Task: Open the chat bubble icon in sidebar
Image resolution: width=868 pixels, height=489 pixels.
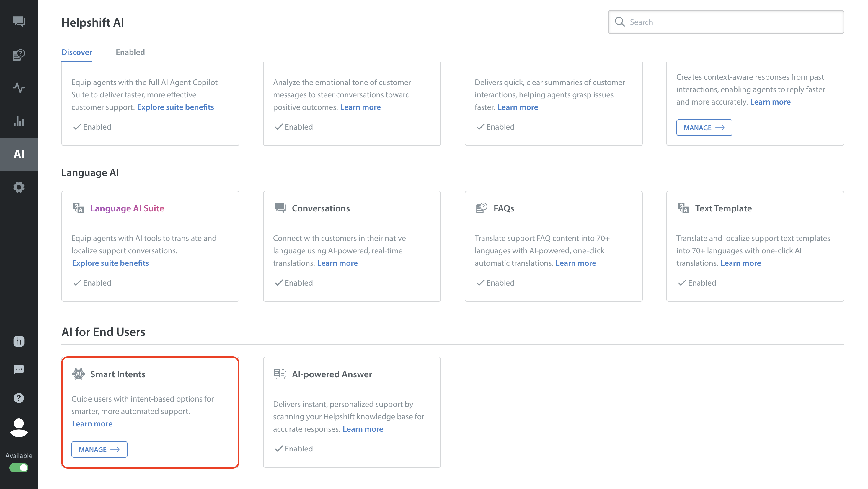Action: click(x=19, y=369)
